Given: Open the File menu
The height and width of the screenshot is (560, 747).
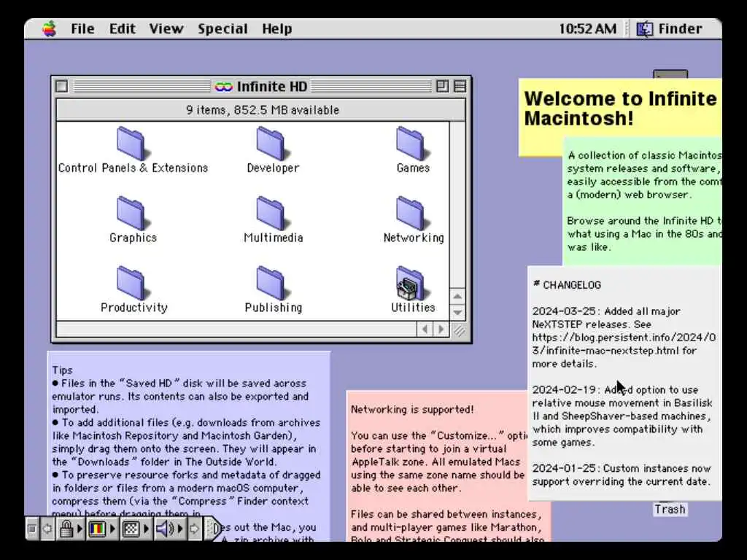Looking at the screenshot, I should click(x=82, y=29).
